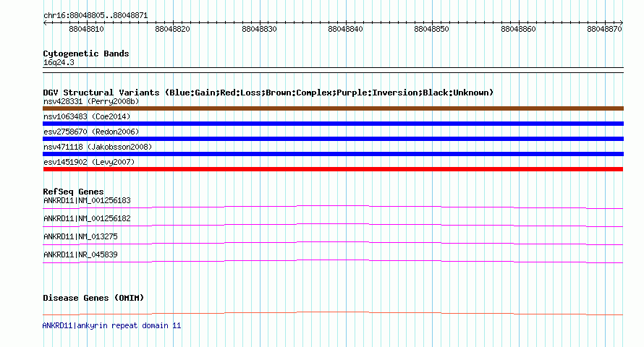The height and width of the screenshot is (347, 644).
Task: Click ruler position 88048830
Action: [259, 29]
